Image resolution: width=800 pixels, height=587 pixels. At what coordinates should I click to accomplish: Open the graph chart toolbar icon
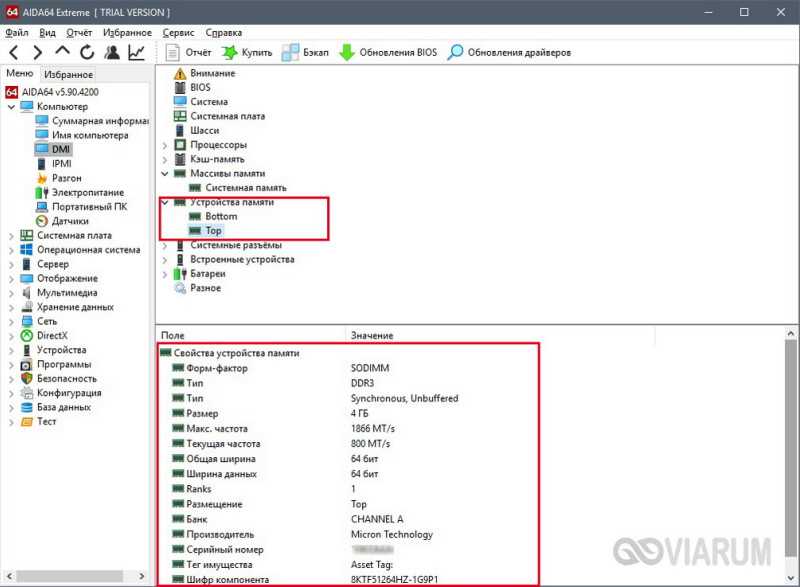(x=136, y=52)
